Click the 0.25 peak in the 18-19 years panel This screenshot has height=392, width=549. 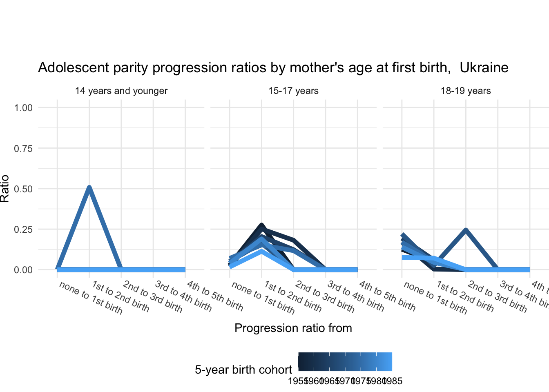[466, 230]
